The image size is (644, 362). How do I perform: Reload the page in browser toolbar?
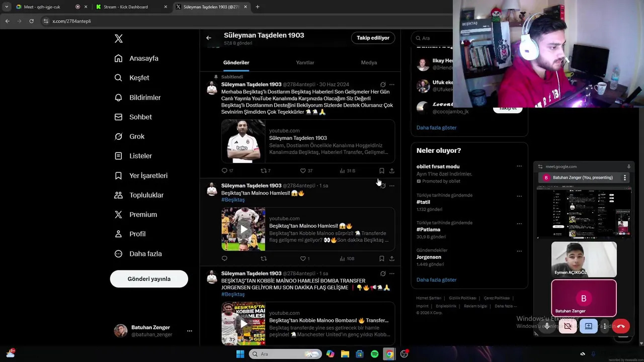31,21
